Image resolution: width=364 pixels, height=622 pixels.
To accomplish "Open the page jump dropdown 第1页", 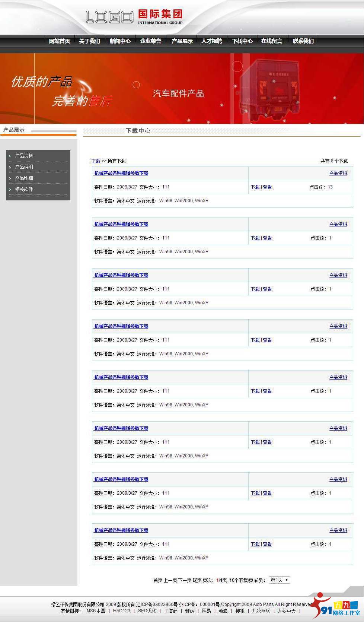I will (279, 580).
